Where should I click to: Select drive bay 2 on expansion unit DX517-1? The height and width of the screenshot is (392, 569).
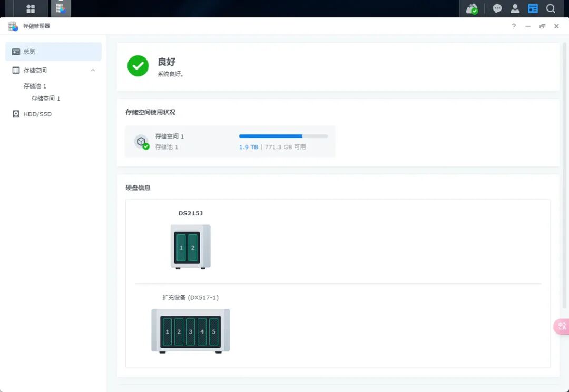click(179, 332)
